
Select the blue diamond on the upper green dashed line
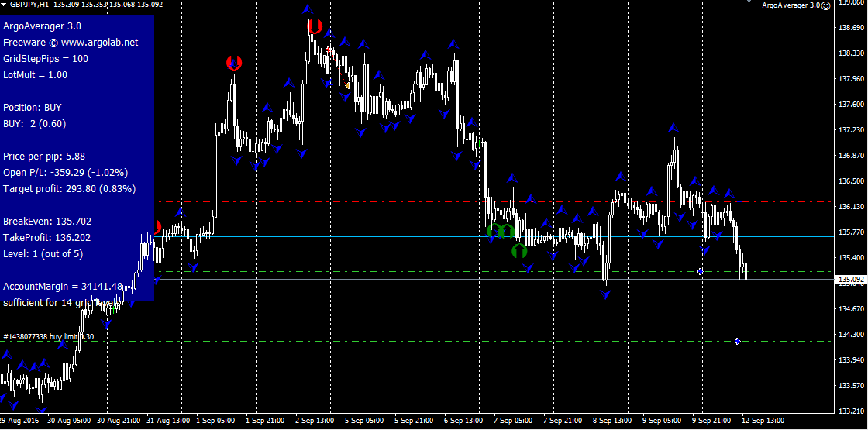701,272
